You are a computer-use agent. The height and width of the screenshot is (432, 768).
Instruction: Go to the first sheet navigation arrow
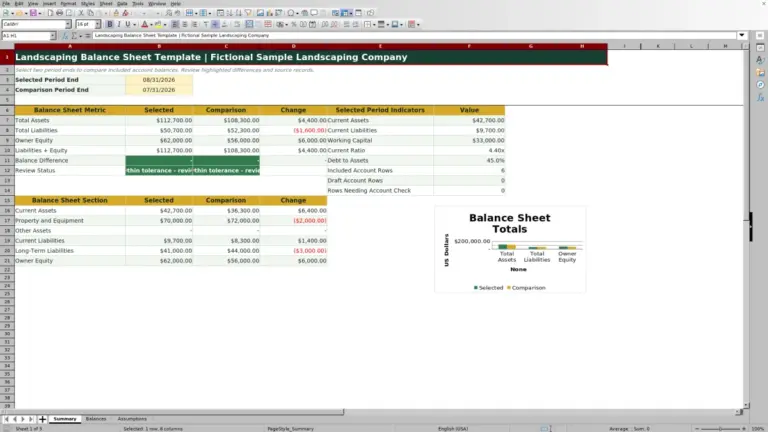(x=6, y=419)
